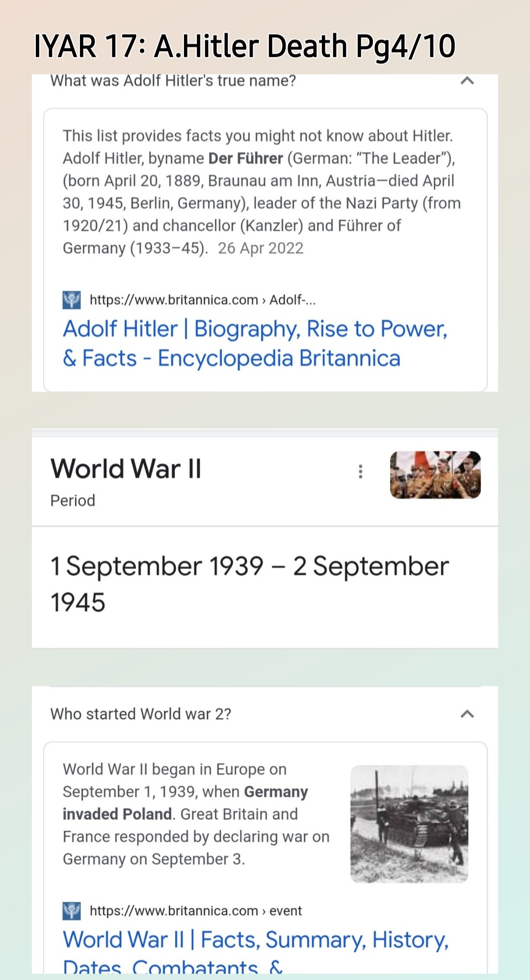The height and width of the screenshot is (980, 530).
Task: Tap the World War II soldiers thumbnail
Action: [x=435, y=475]
